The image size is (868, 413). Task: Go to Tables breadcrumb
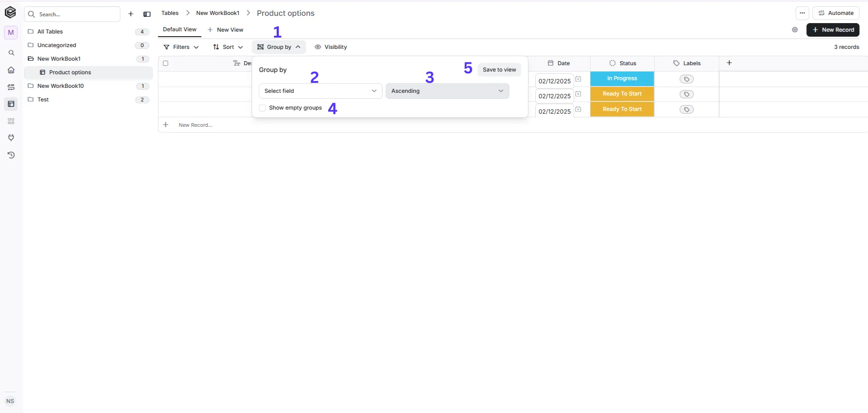[x=170, y=13]
